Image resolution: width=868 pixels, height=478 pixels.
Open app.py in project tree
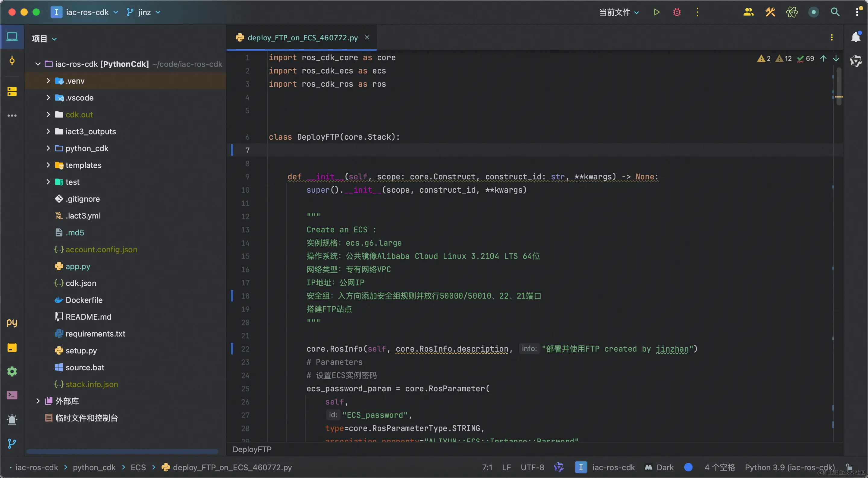(x=78, y=266)
